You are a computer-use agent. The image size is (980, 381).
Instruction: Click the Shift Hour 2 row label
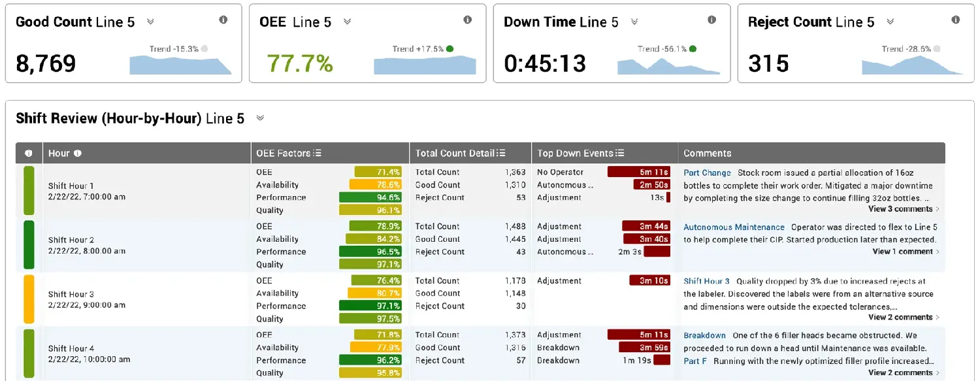pos(71,240)
